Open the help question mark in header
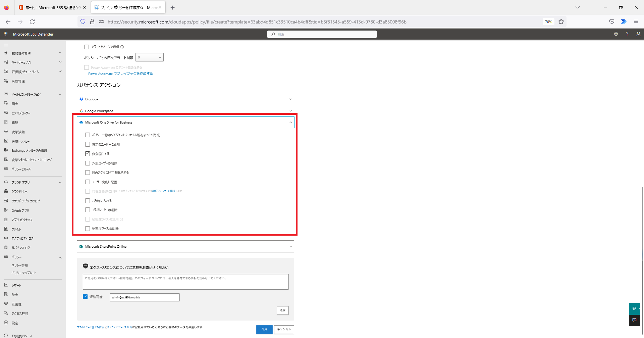 click(627, 34)
